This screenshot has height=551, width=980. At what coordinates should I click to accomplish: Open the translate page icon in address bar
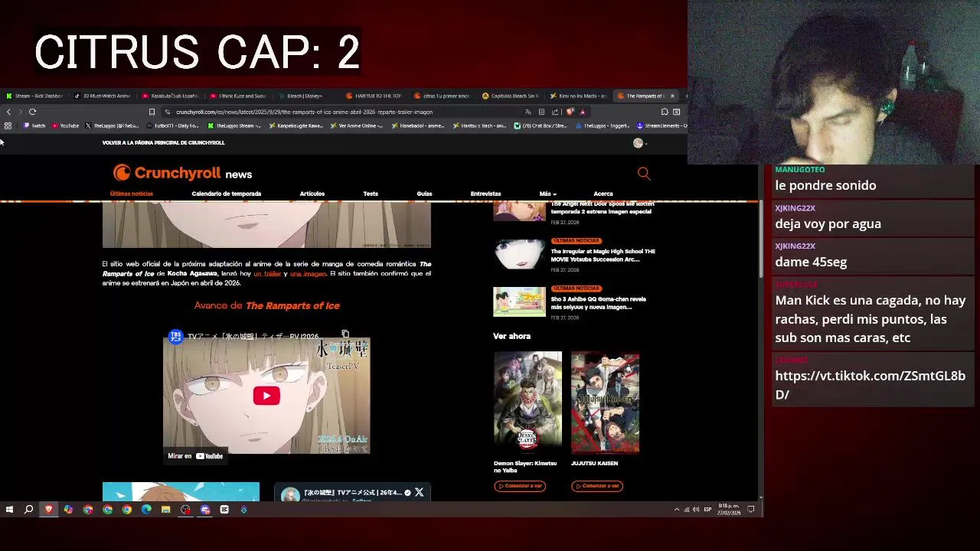(528, 112)
